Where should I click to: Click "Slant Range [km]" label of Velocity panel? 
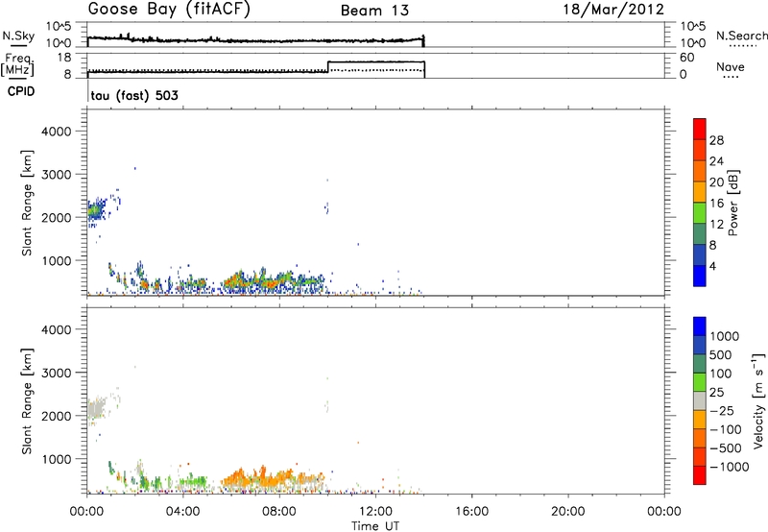pos(27,401)
